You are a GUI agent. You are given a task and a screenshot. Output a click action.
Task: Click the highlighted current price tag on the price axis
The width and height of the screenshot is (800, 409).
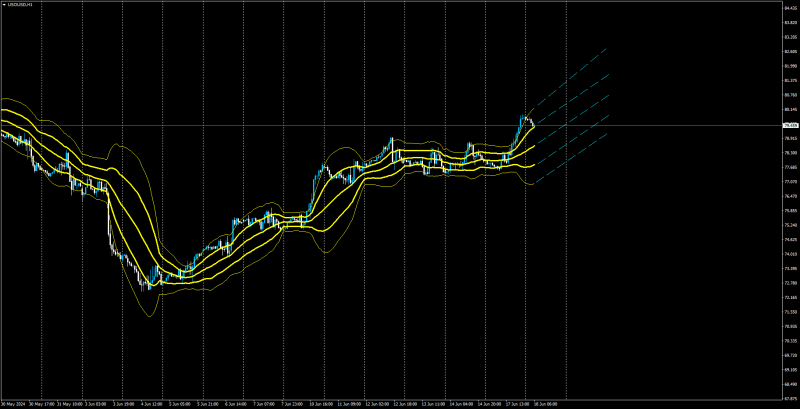coord(791,125)
